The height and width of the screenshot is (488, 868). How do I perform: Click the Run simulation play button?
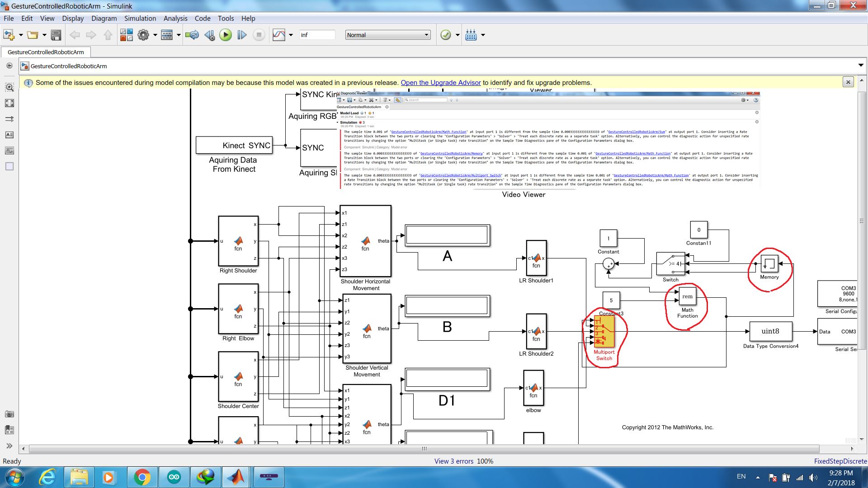pyautogui.click(x=225, y=35)
